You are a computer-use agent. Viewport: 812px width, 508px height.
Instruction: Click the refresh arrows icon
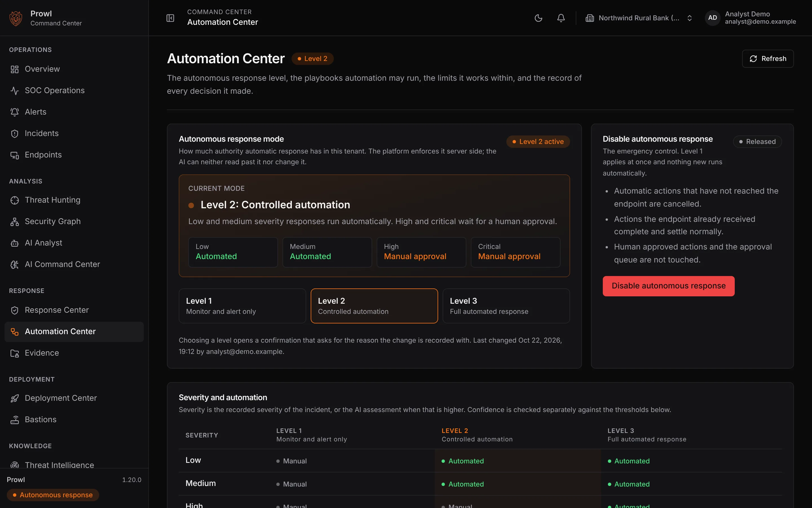tap(753, 59)
